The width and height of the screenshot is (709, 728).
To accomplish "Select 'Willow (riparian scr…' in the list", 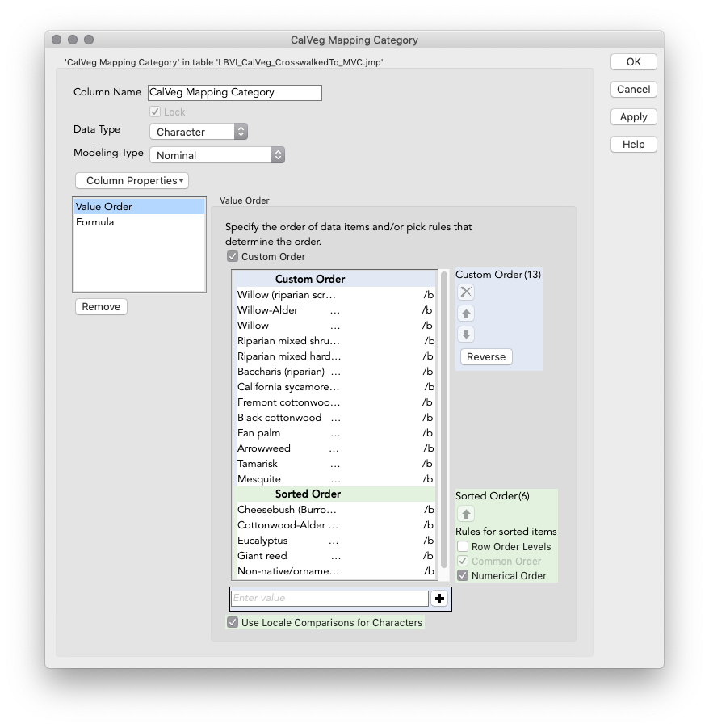I will coord(335,295).
